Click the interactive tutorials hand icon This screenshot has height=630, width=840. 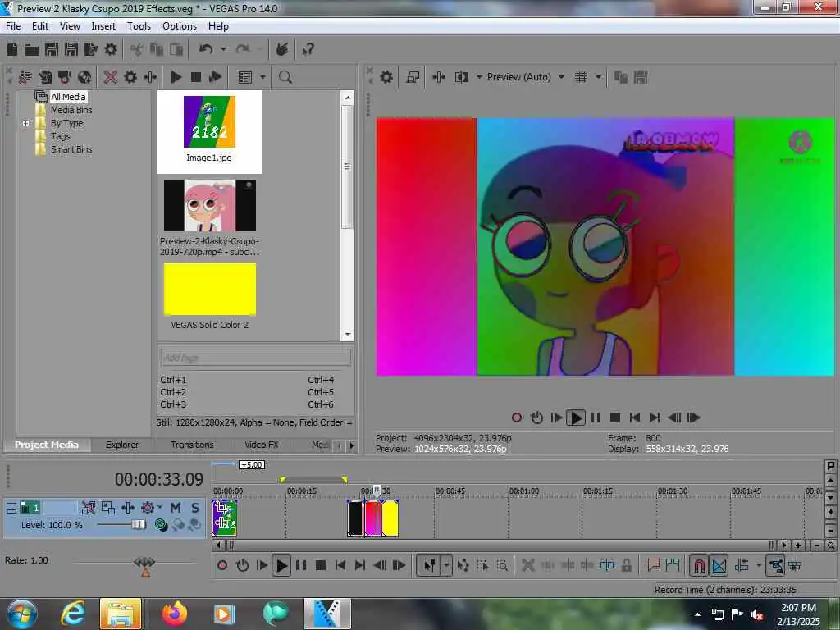coord(282,49)
